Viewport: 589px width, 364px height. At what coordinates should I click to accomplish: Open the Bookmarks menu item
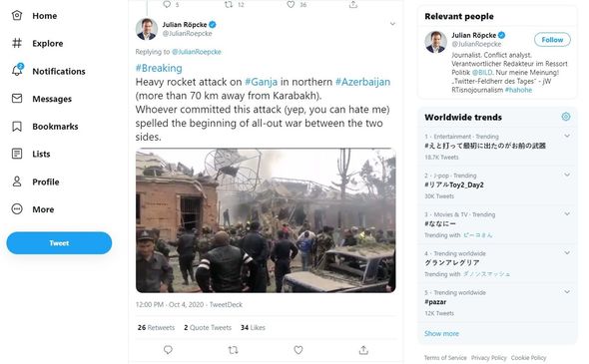tap(45, 127)
